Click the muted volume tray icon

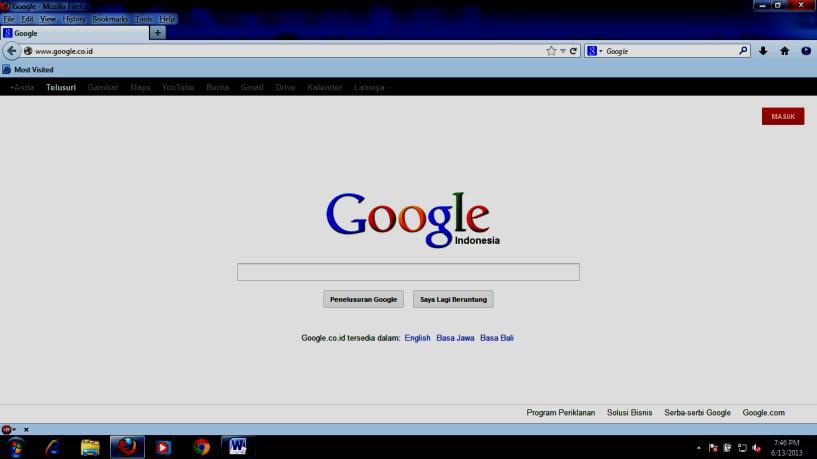(x=757, y=448)
